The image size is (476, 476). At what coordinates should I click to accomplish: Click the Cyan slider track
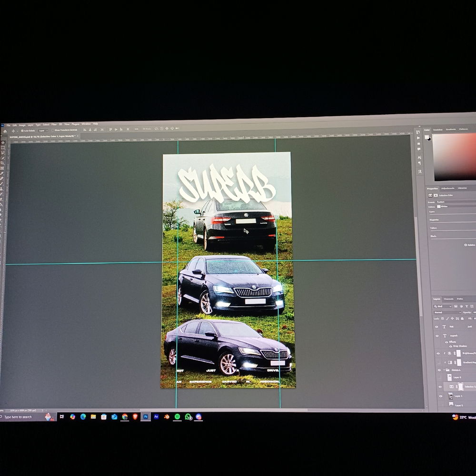click(x=453, y=214)
